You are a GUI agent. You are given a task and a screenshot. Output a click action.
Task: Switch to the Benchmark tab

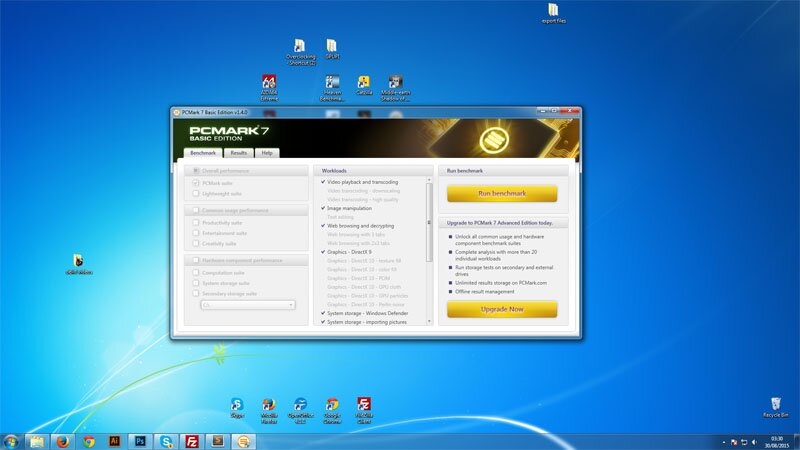point(203,153)
